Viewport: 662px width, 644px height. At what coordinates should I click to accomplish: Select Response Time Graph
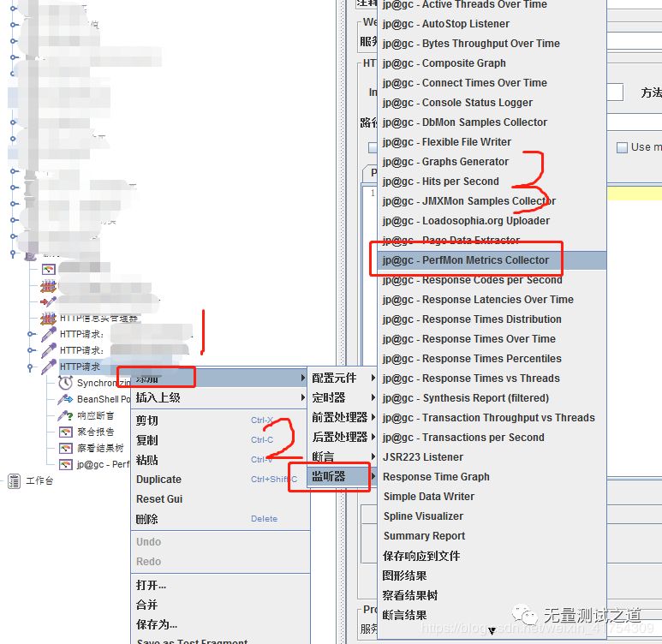point(492,476)
